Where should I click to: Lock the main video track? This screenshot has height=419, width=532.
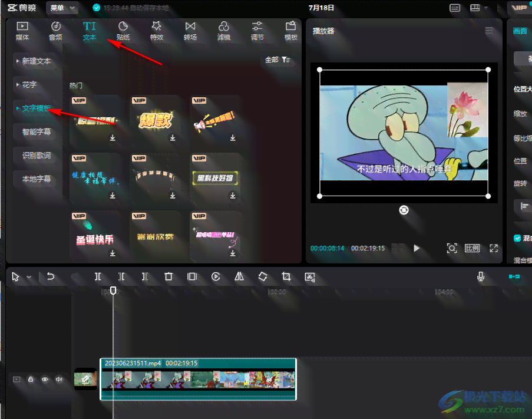(x=31, y=380)
